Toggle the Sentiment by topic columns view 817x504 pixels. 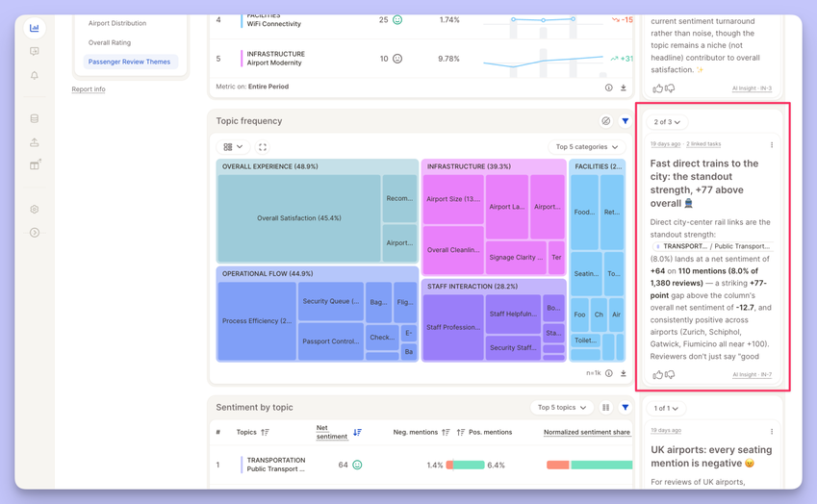(x=605, y=408)
